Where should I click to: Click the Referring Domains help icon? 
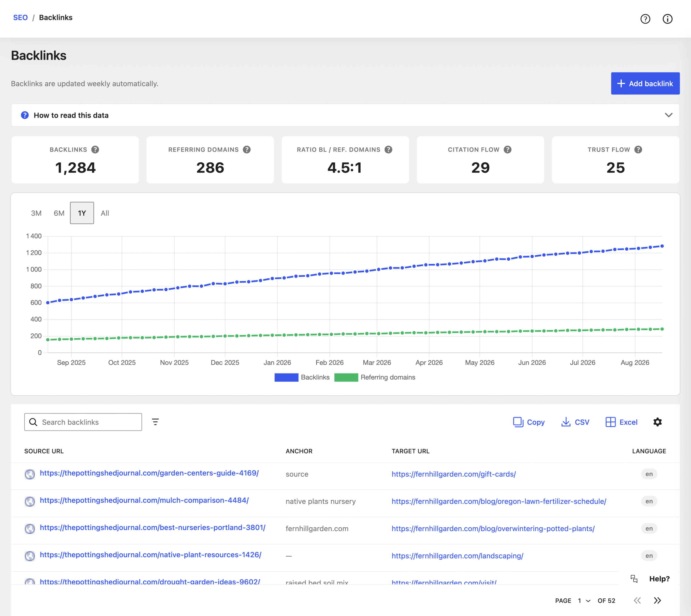point(247,150)
